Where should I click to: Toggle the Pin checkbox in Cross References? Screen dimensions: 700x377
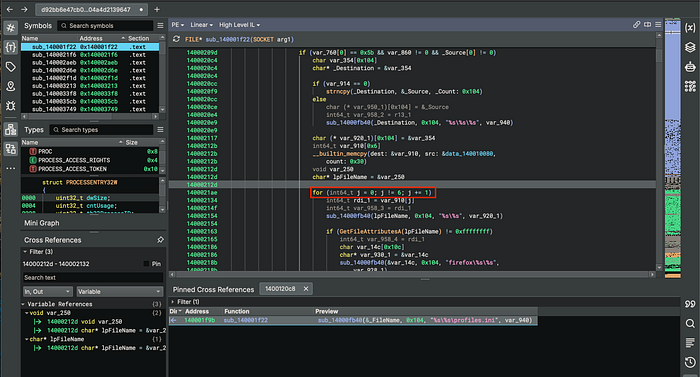click(x=146, y=264)
